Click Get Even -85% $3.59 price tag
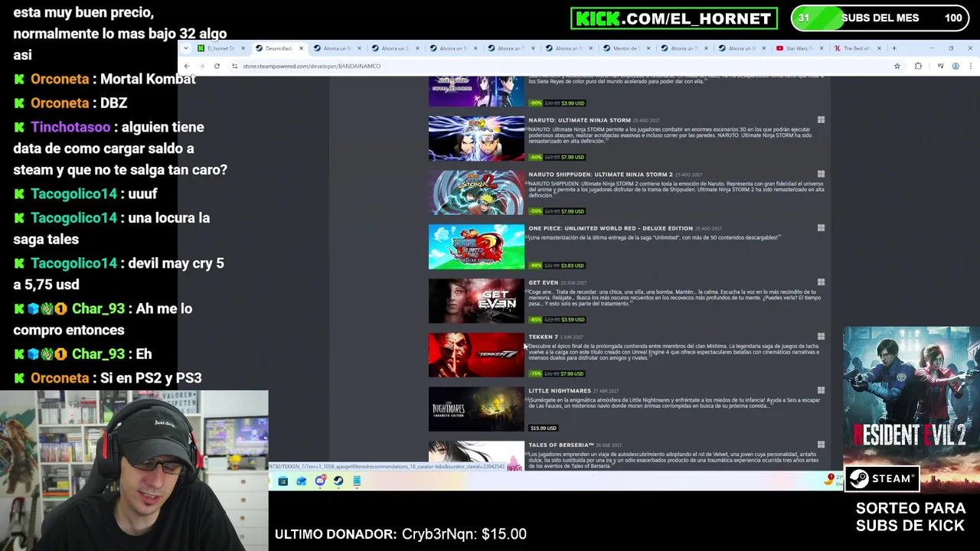Image resolution: width=980 pixels, height=551 pixels. coord(557,319)
